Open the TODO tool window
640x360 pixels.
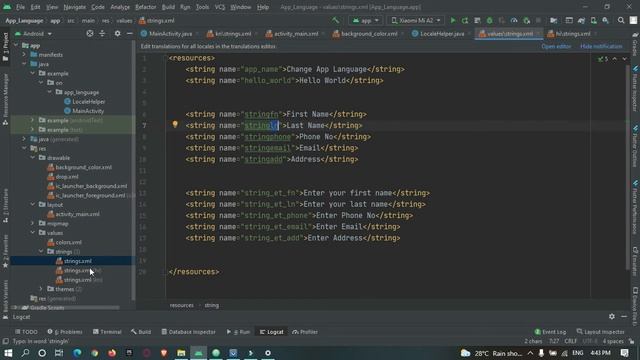click(x=26, y=332)
